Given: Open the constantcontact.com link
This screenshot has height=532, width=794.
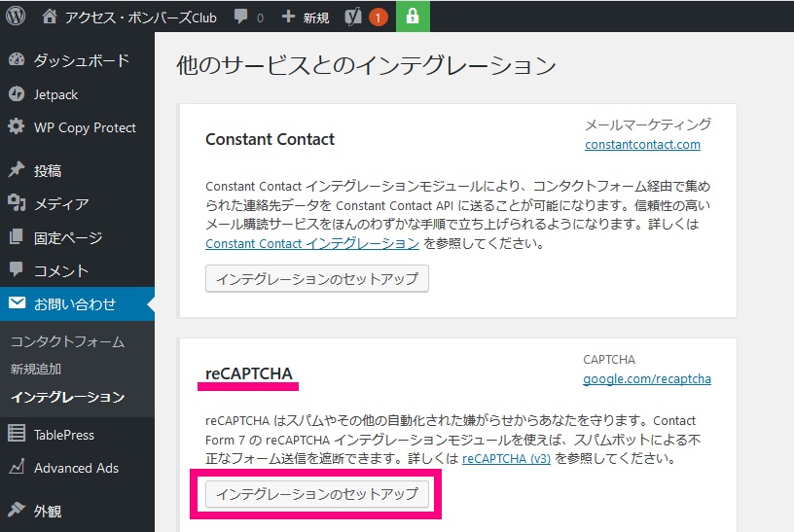Looking at the screenshot, I should pos(642,145).
